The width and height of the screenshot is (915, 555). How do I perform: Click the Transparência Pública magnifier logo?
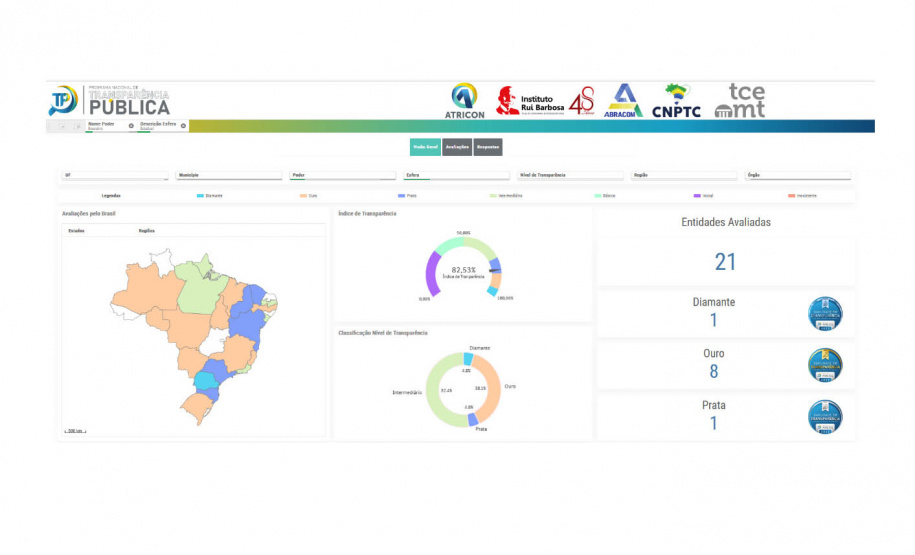pyautogui.click(x=63, y=101)
